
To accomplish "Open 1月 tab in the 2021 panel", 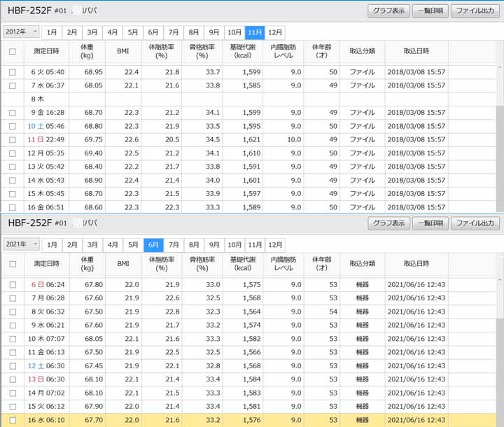I will tap(52, 244).
